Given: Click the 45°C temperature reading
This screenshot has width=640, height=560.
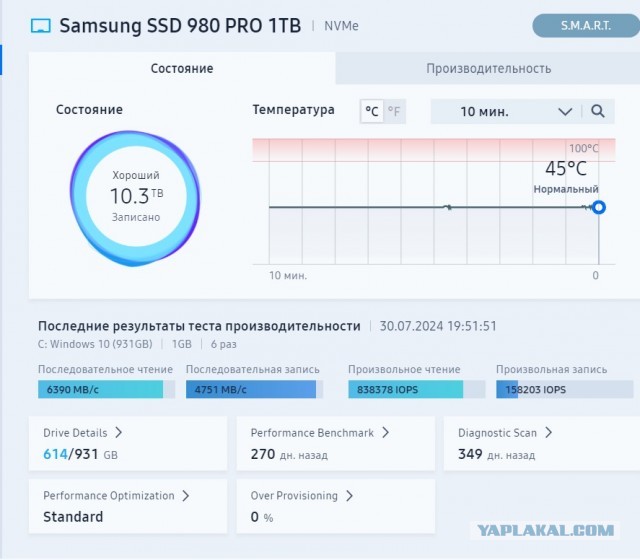Looking at the screenshot, I should [566, 169].
